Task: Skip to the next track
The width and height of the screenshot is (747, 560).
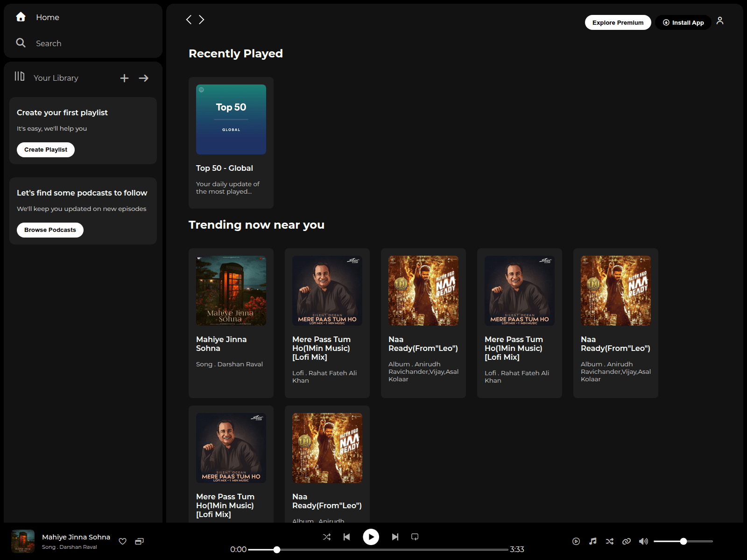Action: [x=395, y=537]
